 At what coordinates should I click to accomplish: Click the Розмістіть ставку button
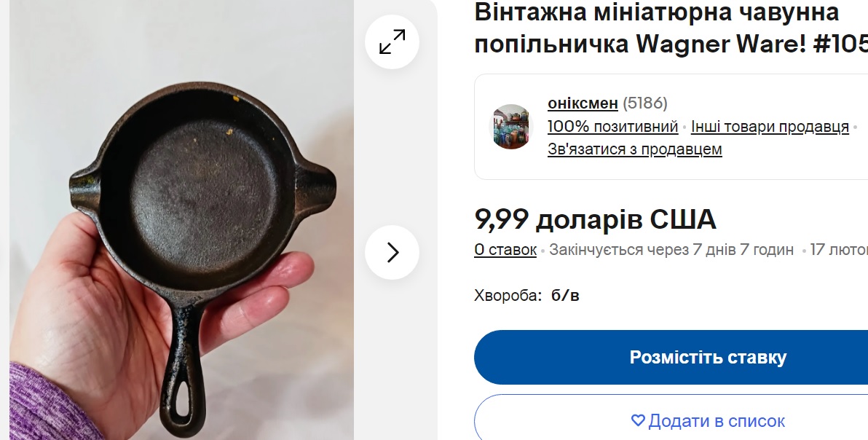671,358
